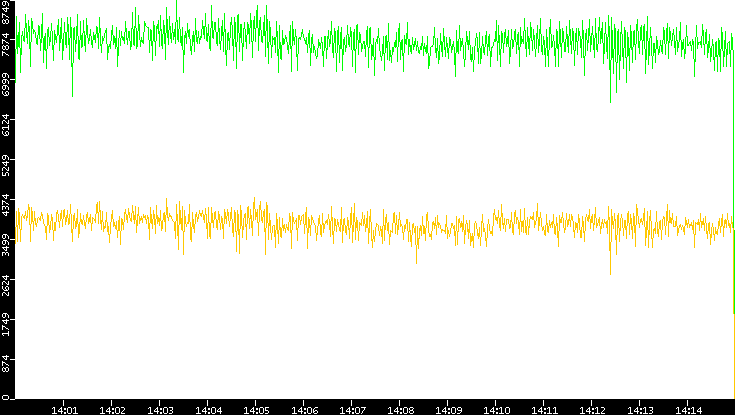The height and width of the screenshot is (415, 735).
Task: Click the 14:05 time axis label
Action: point(256,410)
